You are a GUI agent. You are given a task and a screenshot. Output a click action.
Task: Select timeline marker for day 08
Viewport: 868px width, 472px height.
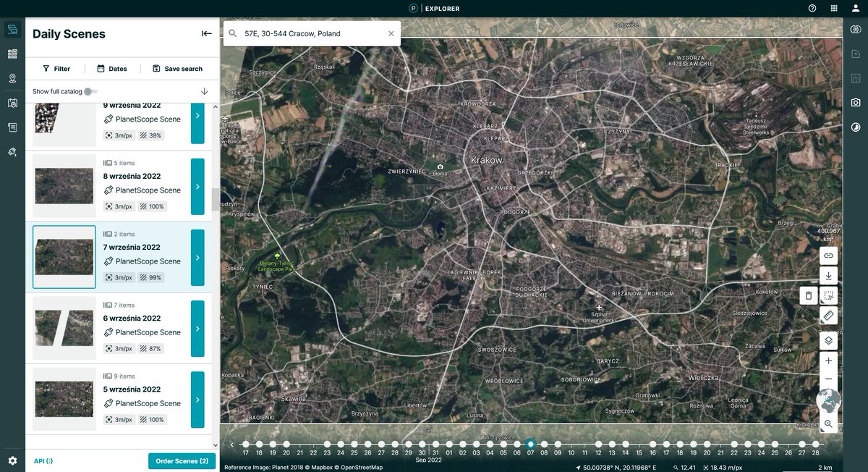click(544, 444)
